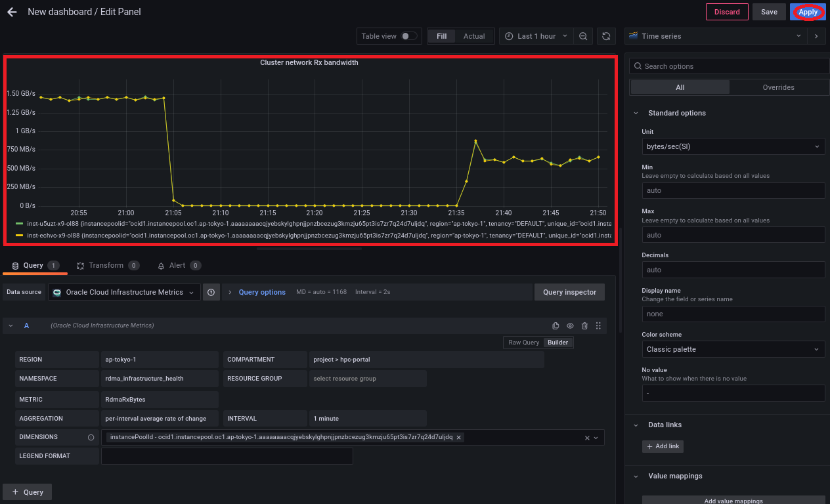This screenshot has height=504, width=830.
Task: Click the zoom out time range icon
Action: pyautogui.click(x=583, y=36)
